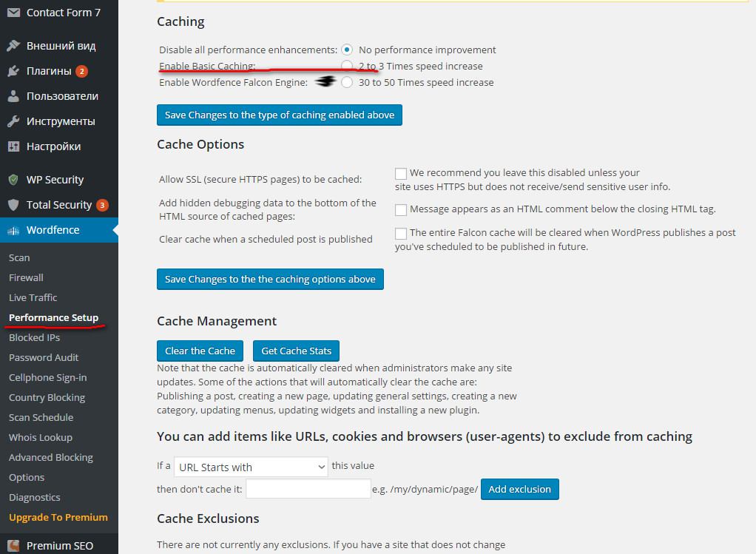Viewport: 756px width, 554px height.
Task: Click Save Changes to caching type button
Action: coord(279,115)
